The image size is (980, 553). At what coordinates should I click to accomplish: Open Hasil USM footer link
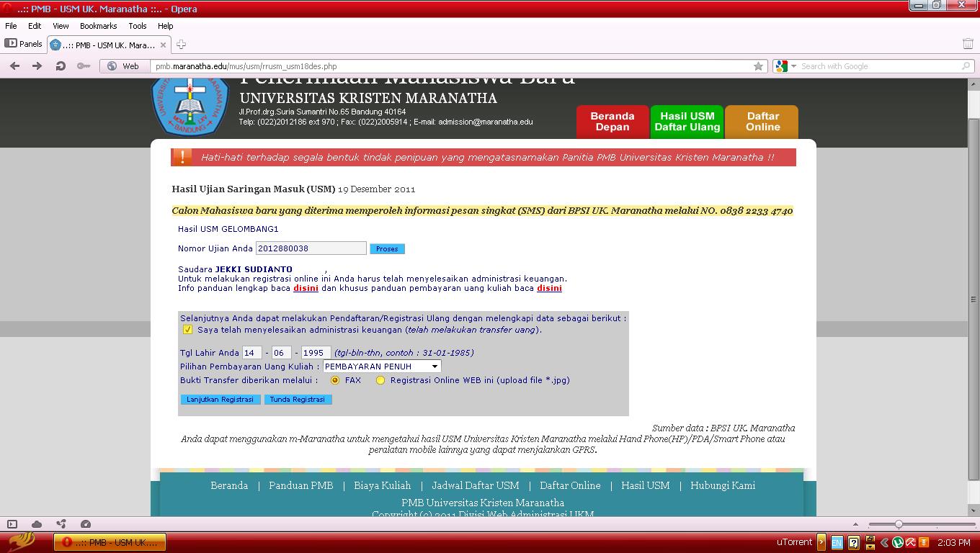click(646, 485)
